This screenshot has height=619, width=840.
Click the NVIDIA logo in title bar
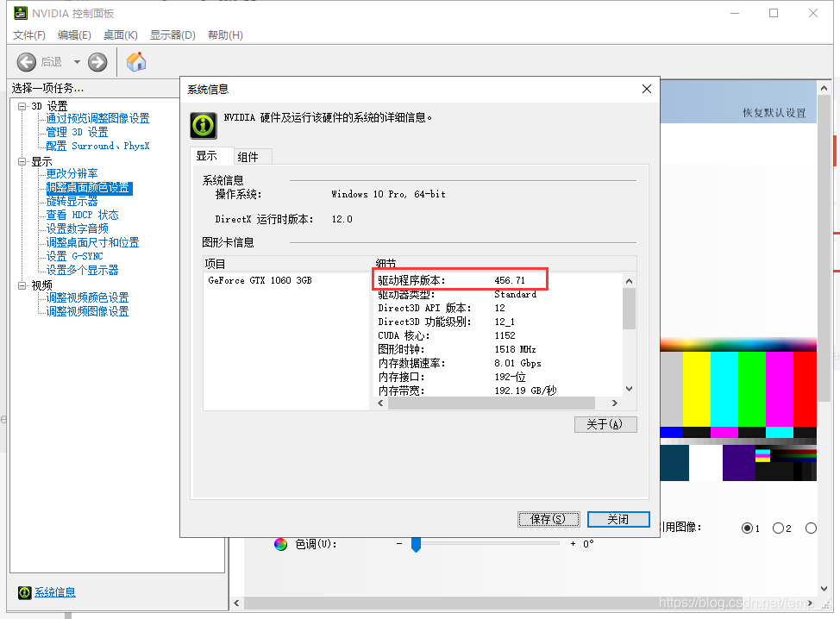21,13
